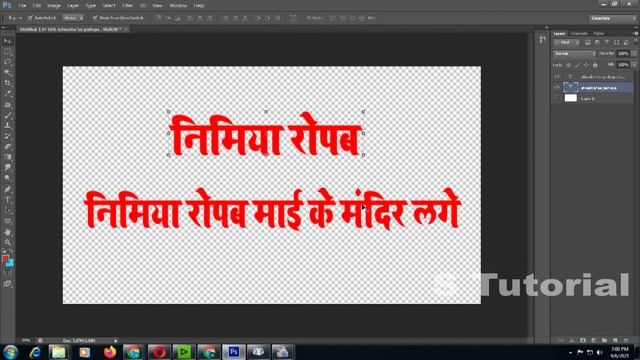Select the Hand tool

coord(8,232)
